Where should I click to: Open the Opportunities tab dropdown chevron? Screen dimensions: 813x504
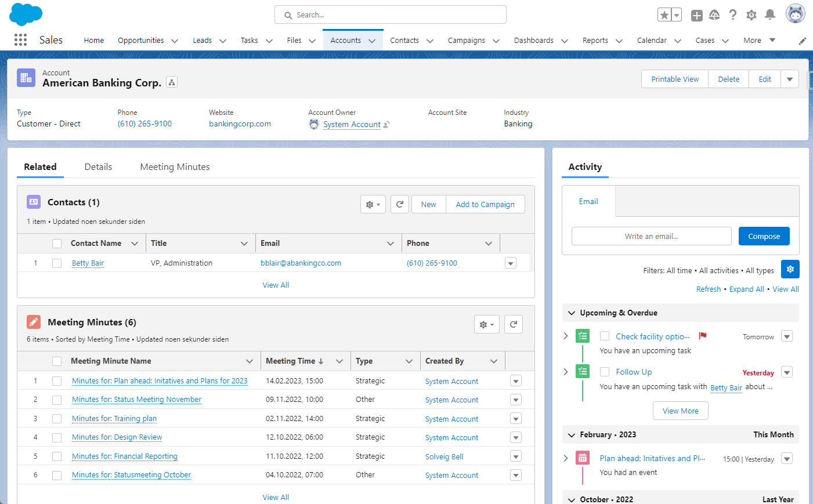pyautogui.click(x=175, y=41)
